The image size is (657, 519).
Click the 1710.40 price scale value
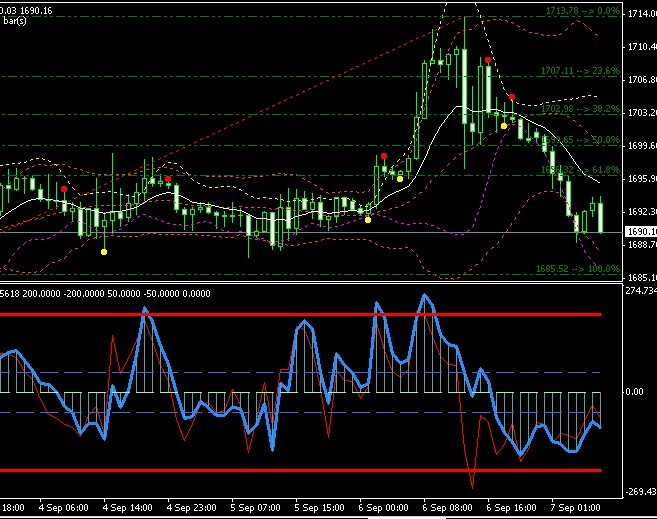coord(642,47)
